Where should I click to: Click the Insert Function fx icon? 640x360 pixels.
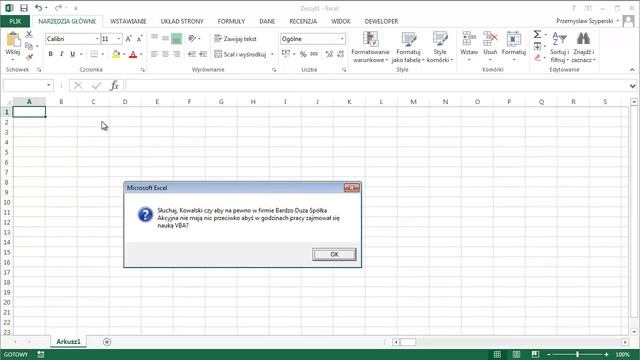point(114,85)
